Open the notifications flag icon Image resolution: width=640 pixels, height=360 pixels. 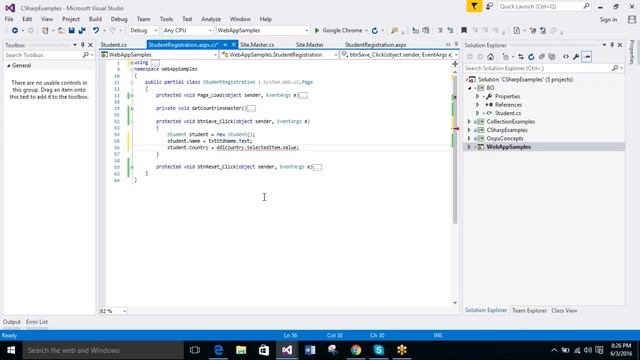tap(474, 7)
